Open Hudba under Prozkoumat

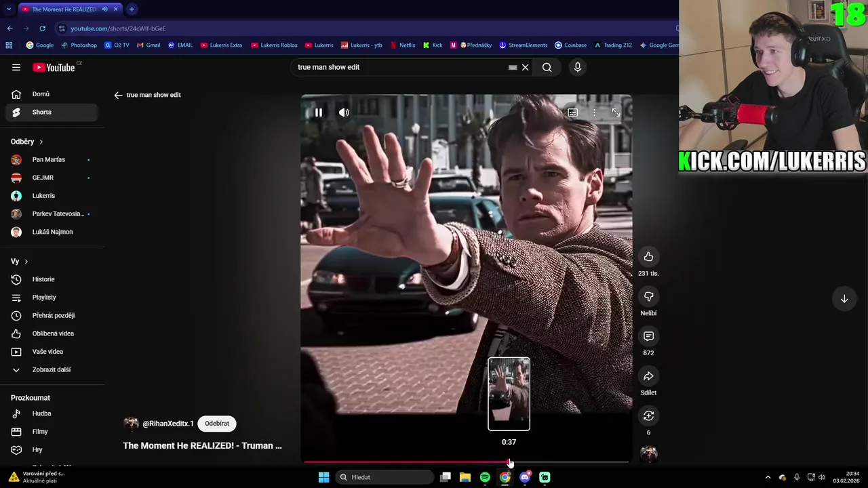coord(52,413)
